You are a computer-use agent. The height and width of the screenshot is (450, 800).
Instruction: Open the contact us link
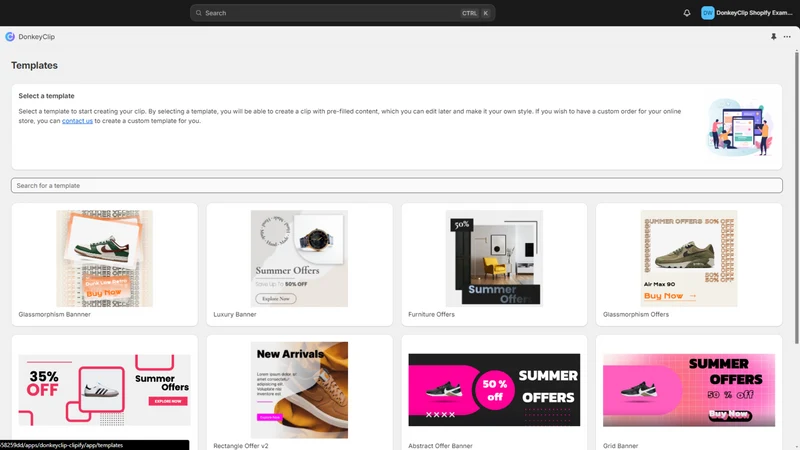pyautogui.click(x=77, y=121)
